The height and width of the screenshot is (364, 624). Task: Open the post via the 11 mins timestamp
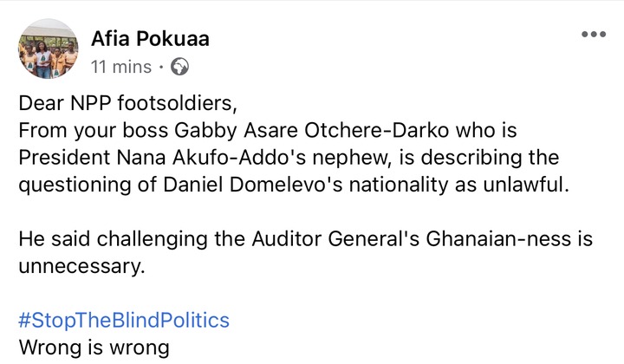point(121,67)
